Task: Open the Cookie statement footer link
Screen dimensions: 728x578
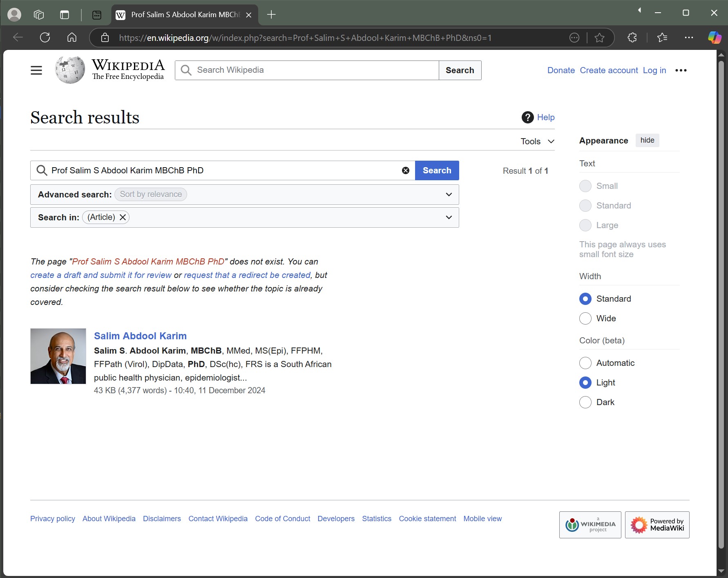Action: 427,519
